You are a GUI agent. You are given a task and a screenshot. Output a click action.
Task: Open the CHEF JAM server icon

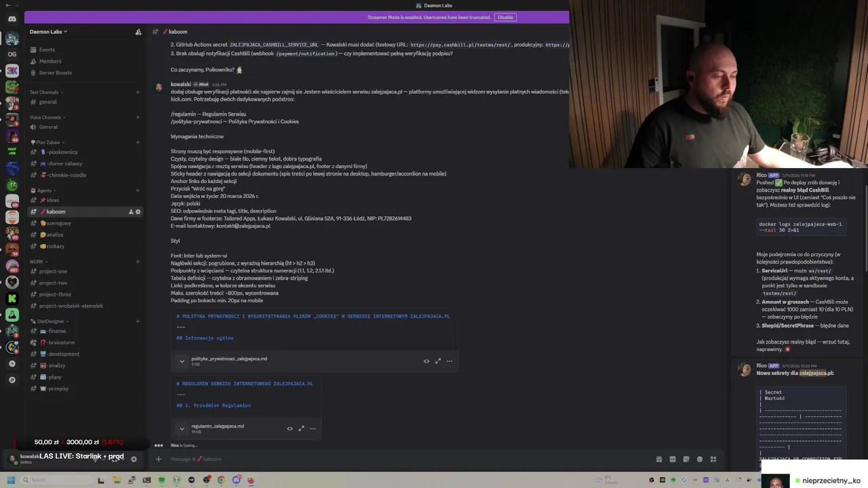pos(12,151)
